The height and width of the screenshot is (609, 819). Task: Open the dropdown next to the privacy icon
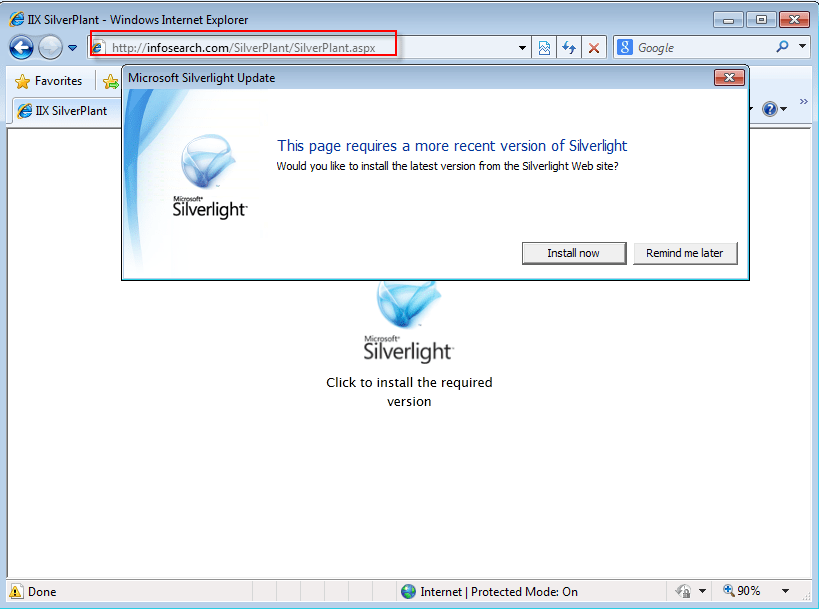tap(703, 591)
